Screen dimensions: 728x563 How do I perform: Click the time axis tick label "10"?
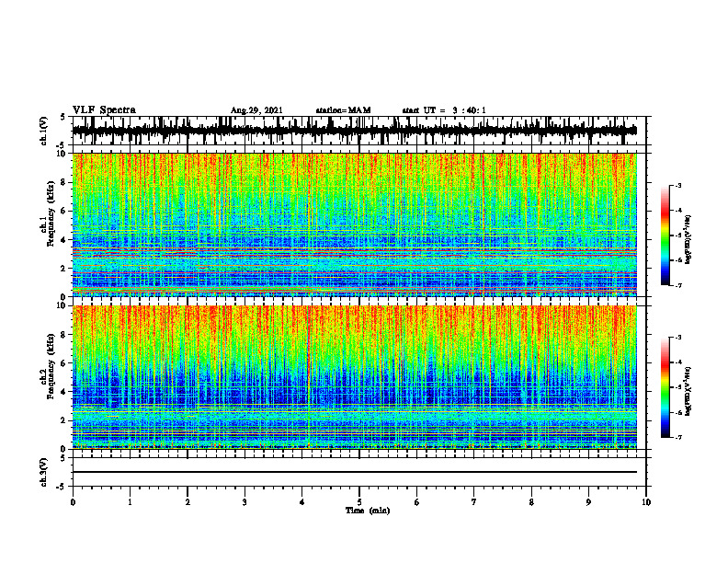(646, 502)
